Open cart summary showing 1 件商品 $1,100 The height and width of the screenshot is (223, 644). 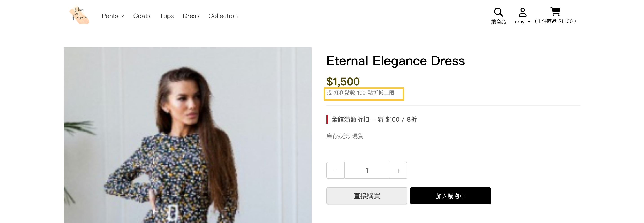click(555, 22)
